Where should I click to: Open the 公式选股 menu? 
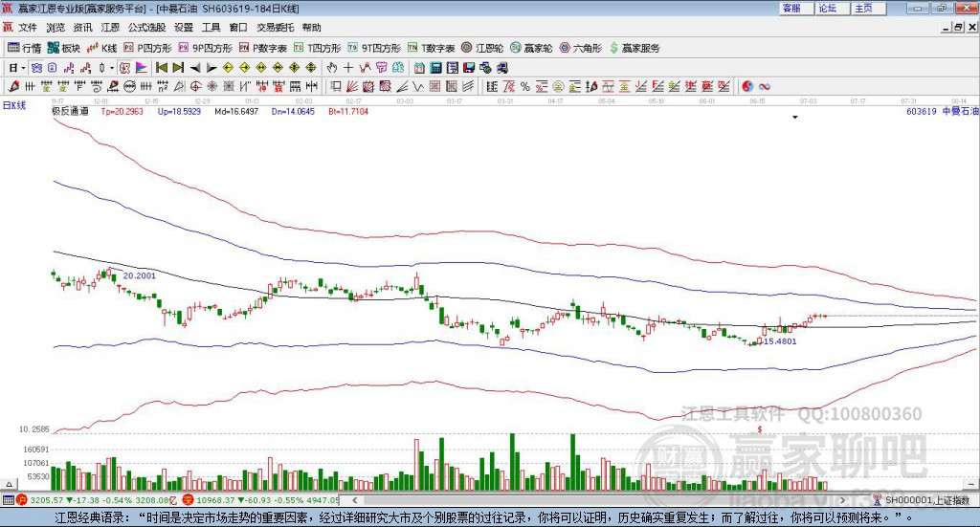146,28
